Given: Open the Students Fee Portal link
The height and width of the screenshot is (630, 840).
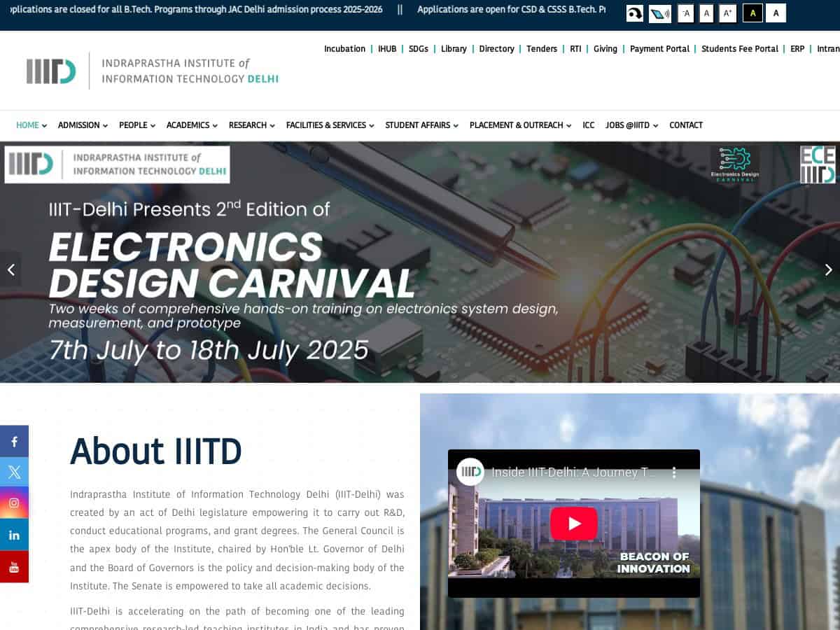Looking at the screenshot, I should (740, 49).
